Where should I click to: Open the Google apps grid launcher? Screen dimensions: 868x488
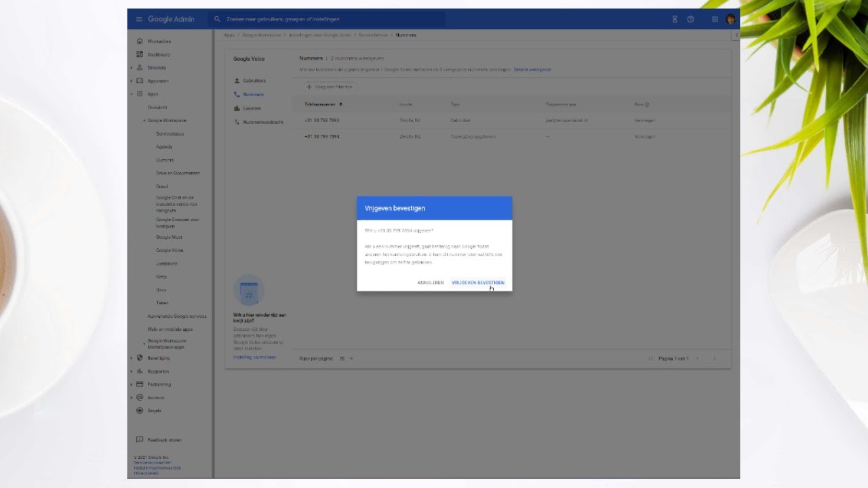coord(715,19)
